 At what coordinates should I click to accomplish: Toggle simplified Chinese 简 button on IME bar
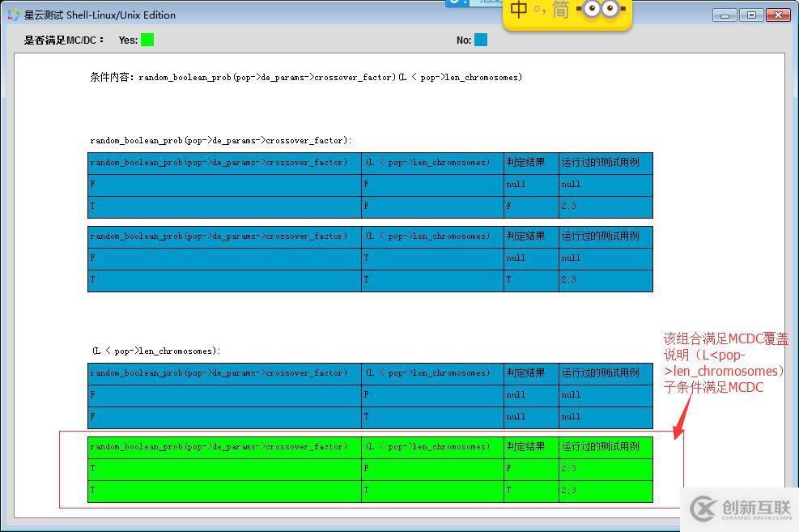point(560,10)
